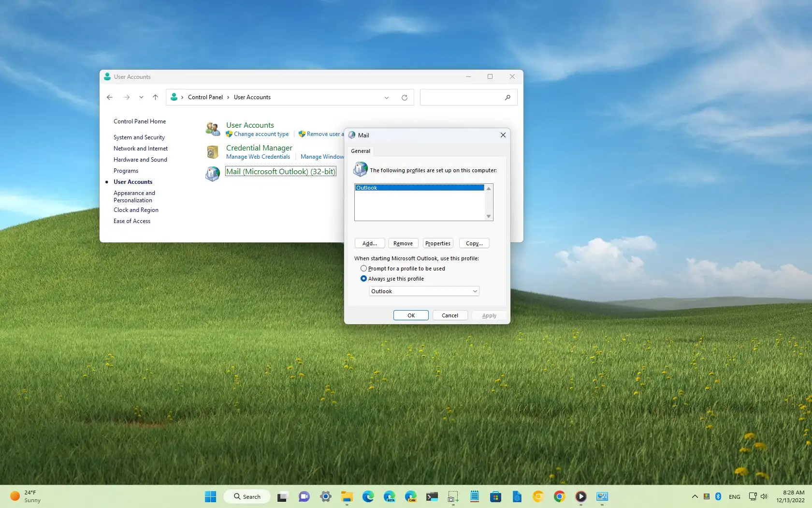Screen dimensions: 812x508
Task: Switch to the General tab in Mail dialog
Action: [361, 151]
